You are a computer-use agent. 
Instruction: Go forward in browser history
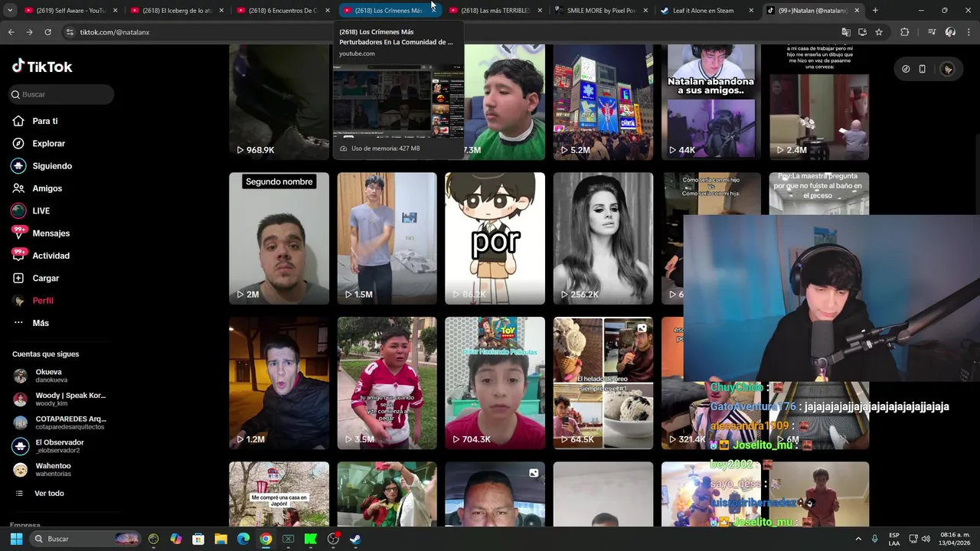[29, 32]
